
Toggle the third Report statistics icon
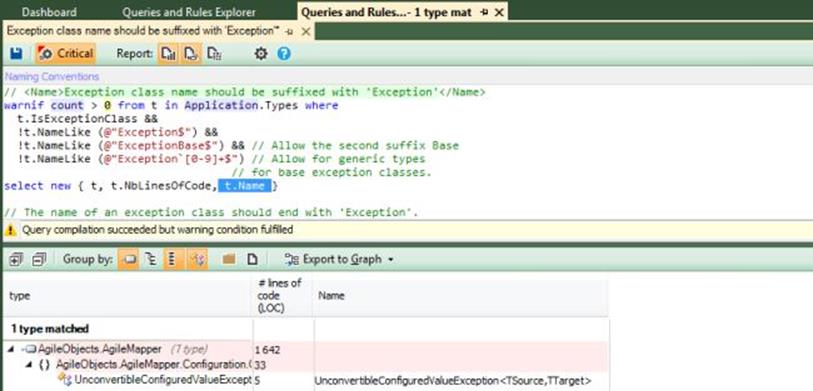[x=214, y=53]
